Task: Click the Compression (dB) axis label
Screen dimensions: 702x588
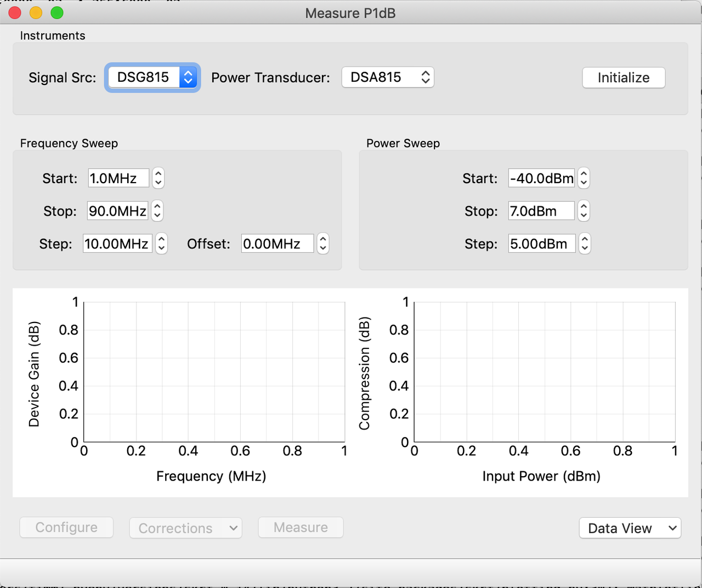Action: (364, 374)
